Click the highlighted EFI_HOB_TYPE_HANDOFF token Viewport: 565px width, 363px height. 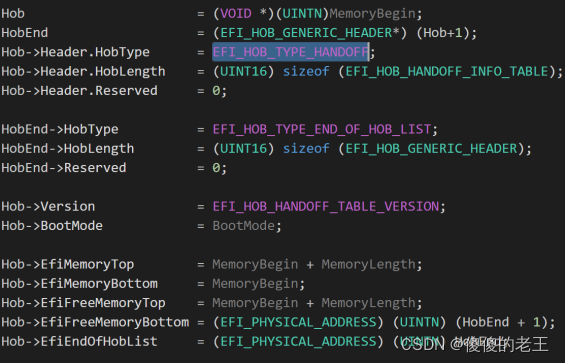pos(290,52)
